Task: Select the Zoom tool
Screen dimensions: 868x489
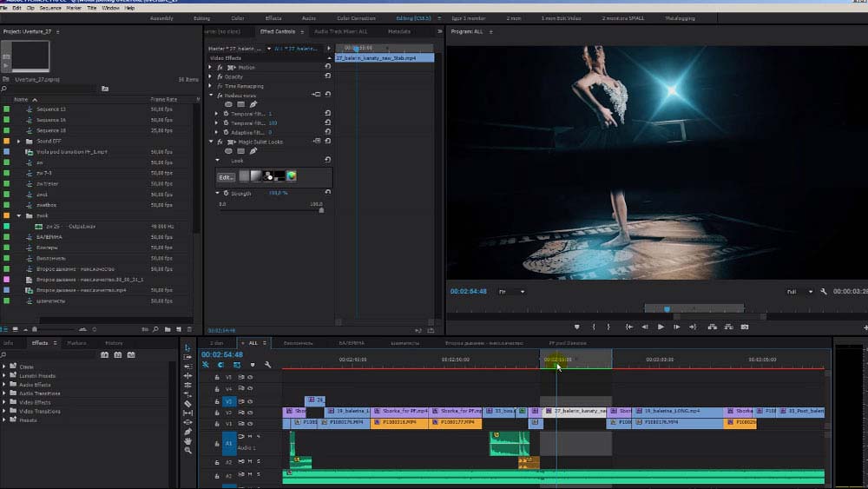Action: pyautogui.click(x=187, y=450)
